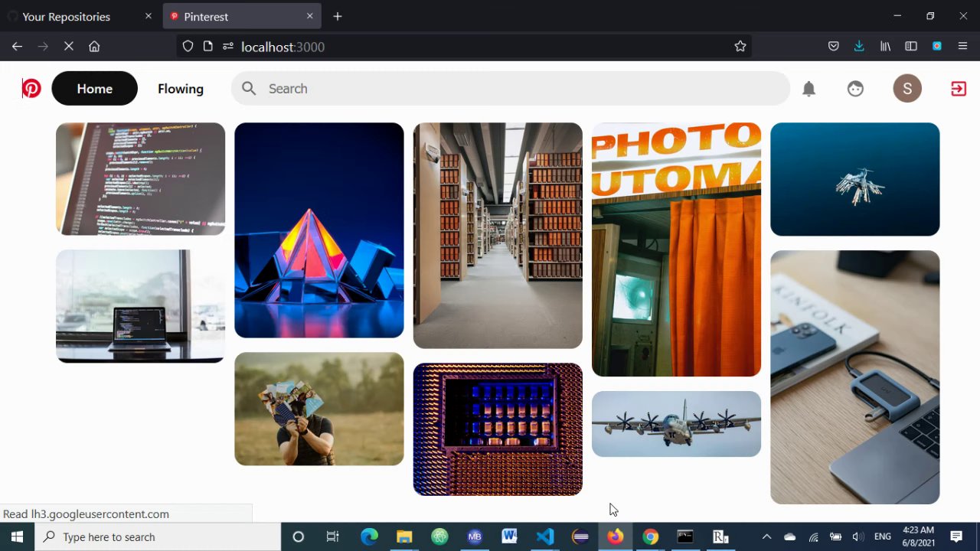Open the terminal window on taskbar
This screenshot has height=551, width=980.
pos(685,536)
